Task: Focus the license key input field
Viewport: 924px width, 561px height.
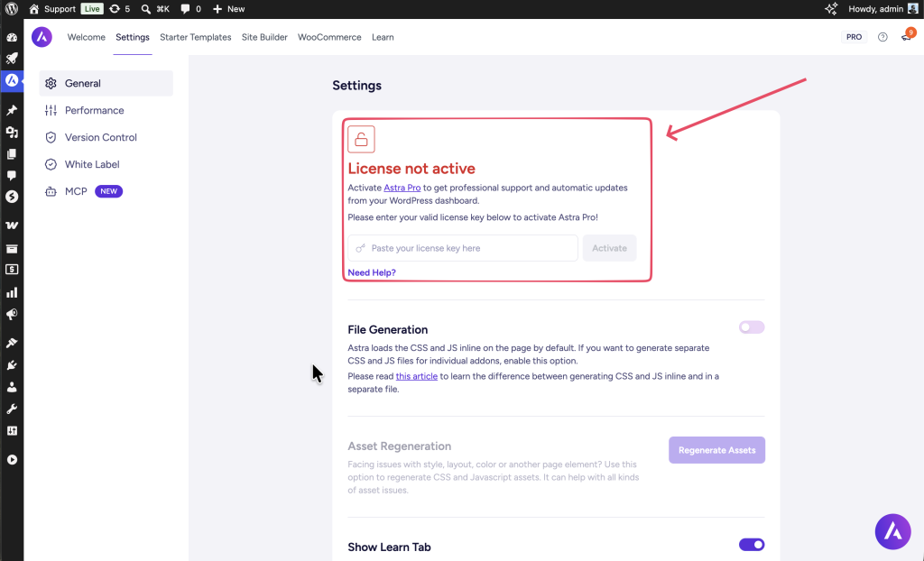Action: (463, 248)
